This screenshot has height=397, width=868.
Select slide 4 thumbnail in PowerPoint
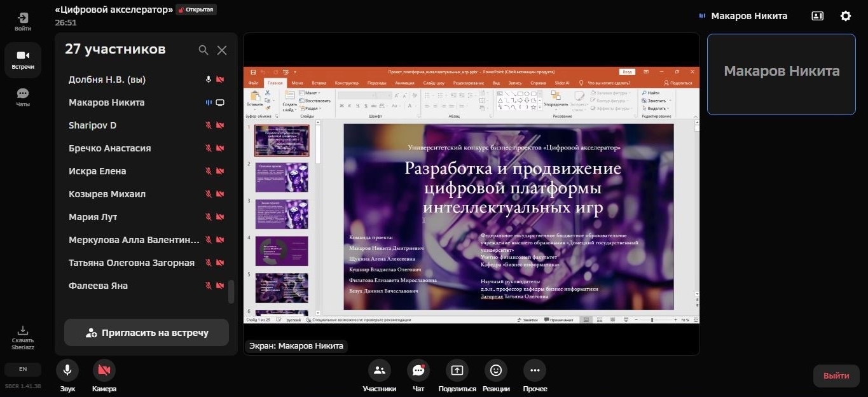click(x=282, y=251)
